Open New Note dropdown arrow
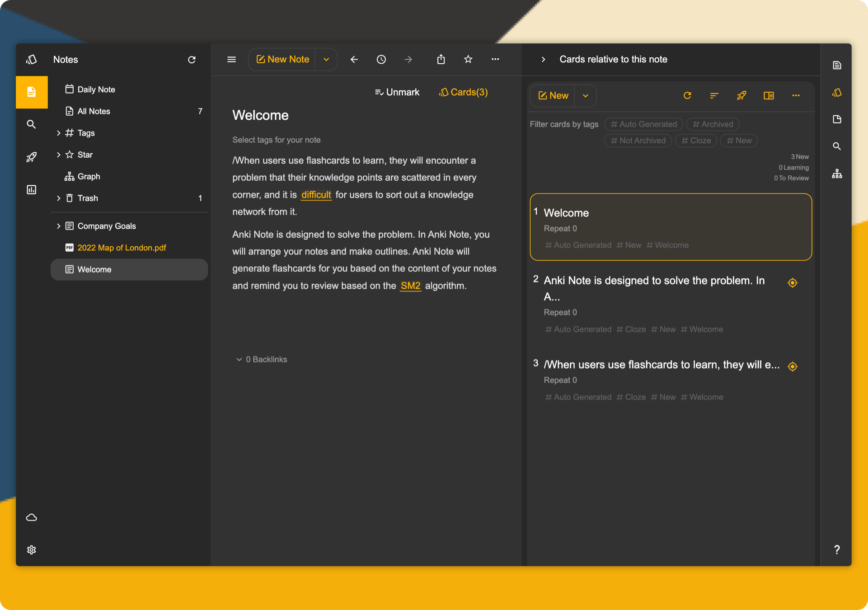The height and width of the screenshot is (610, 868). tap(326, 59)
